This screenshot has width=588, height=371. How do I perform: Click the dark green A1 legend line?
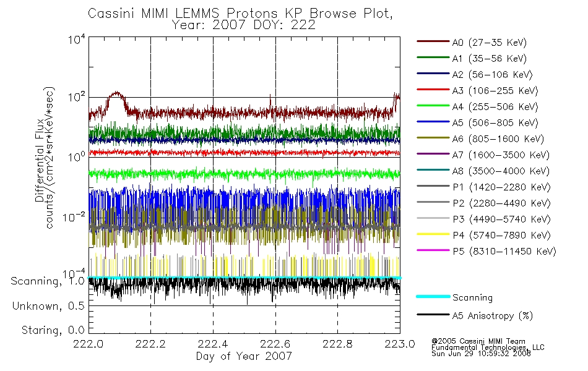(x=433, y=58)
